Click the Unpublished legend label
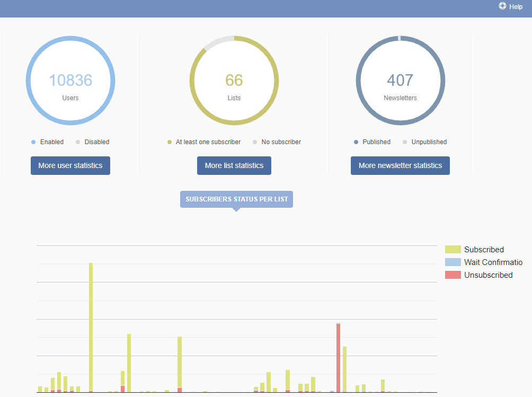 click(429, 142)
